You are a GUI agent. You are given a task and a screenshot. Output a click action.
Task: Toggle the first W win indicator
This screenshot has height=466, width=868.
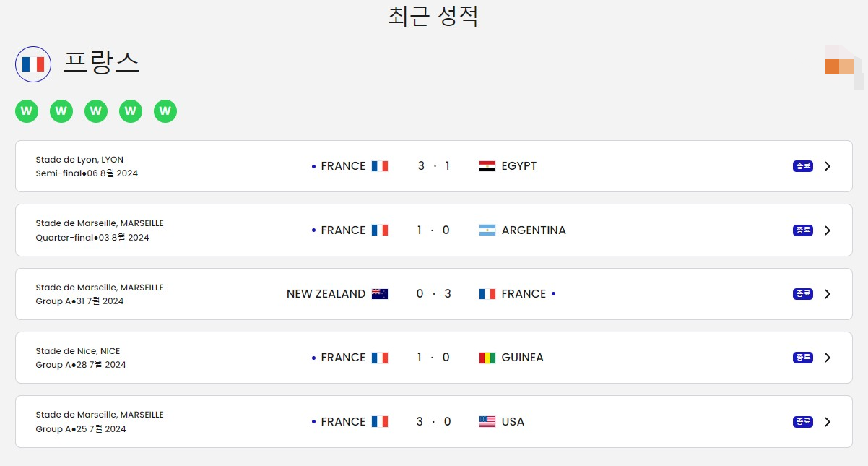(27, 111)
